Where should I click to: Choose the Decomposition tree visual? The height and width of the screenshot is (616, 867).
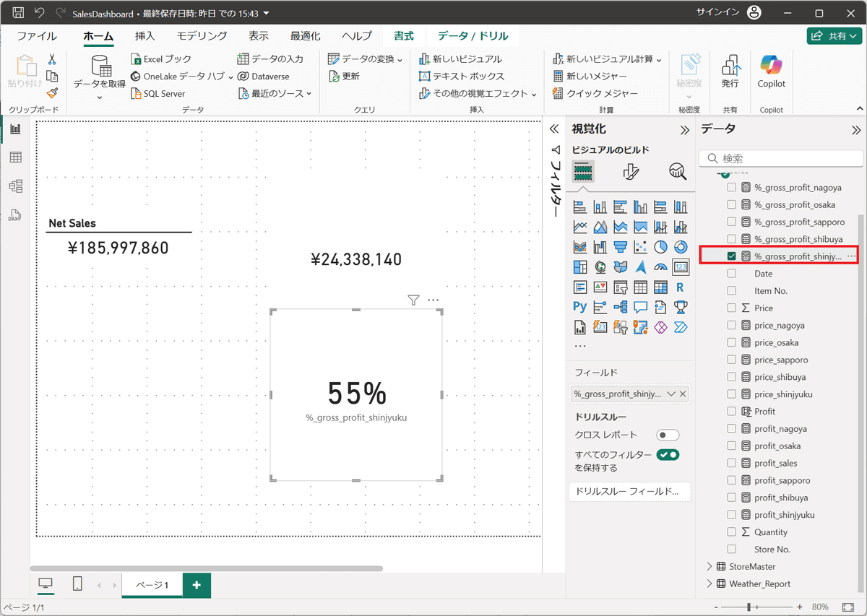620,307
